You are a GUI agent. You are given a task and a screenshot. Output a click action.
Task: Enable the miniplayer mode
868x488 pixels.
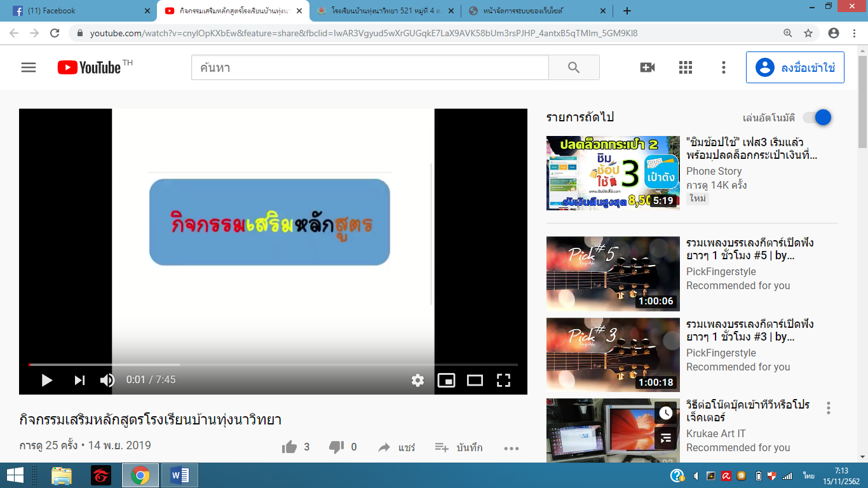pos(446,380)
